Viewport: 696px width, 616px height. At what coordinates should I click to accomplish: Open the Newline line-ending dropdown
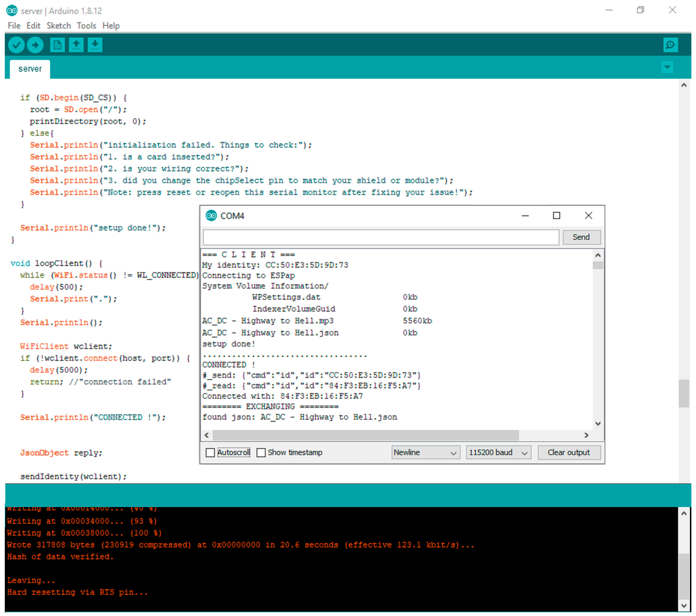425,453
